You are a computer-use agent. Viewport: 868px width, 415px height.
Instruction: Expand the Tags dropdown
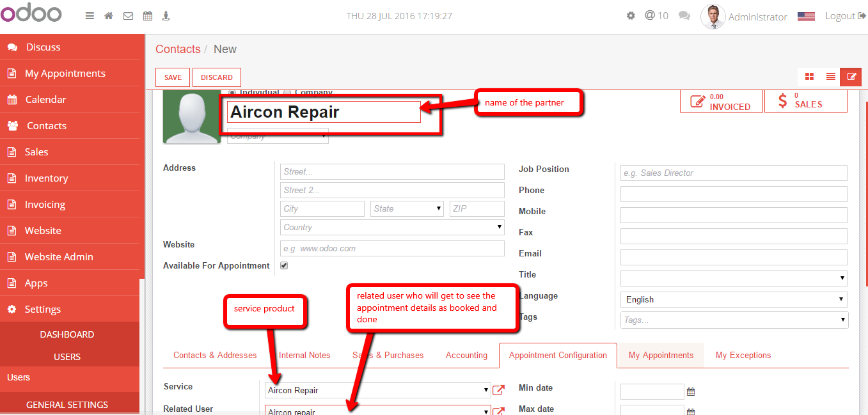tap(734, 320)
